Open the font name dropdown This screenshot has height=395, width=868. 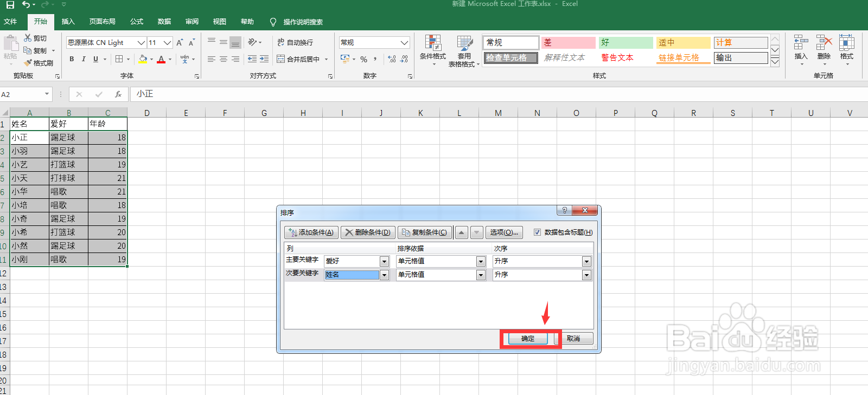(x=141, y=42)
